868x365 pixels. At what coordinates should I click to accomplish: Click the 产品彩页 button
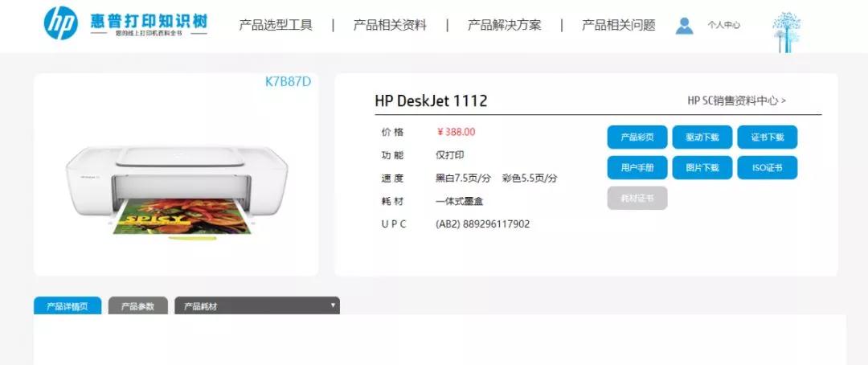[637, 137]
